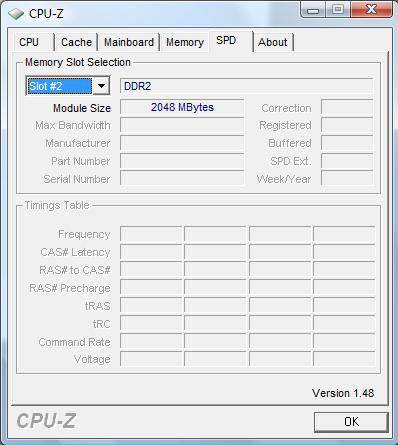Viewport: 398px width, 445px height.
Task: Click the empty Manufacturer field
Action: click(x=182, y=143)
